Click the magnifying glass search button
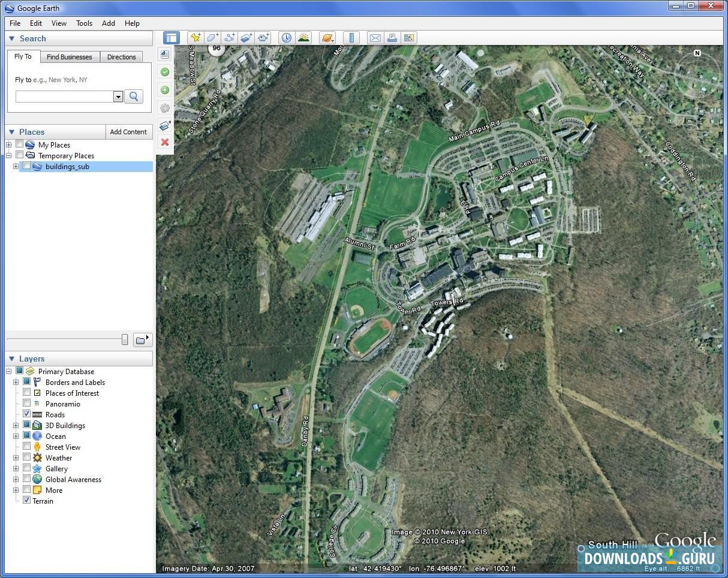The image size is (728, 578). 134,97
